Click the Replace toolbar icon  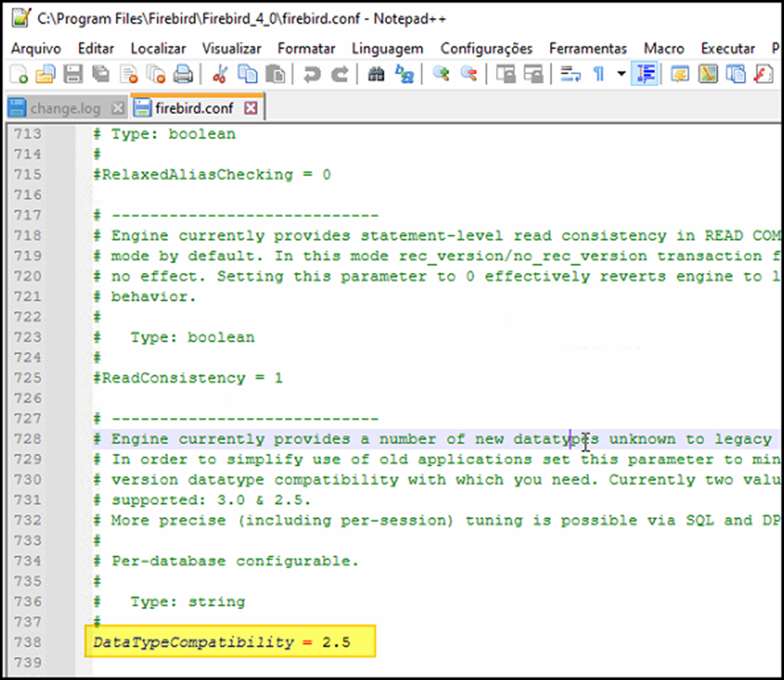404,74
